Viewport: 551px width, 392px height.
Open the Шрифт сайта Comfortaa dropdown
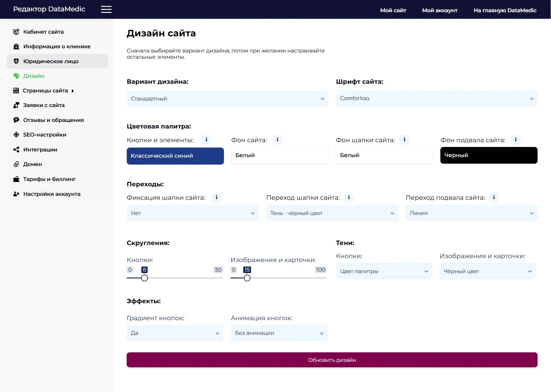437,99
